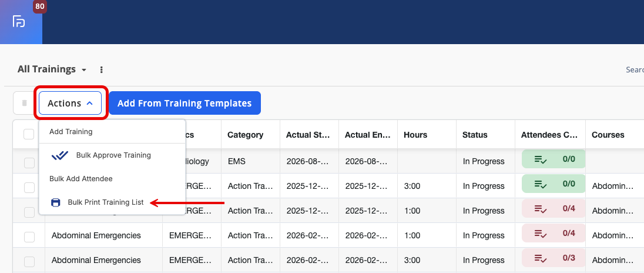
Task: Click attendee icon in the 1:00 2025-12 row
Action: (540, 208)
